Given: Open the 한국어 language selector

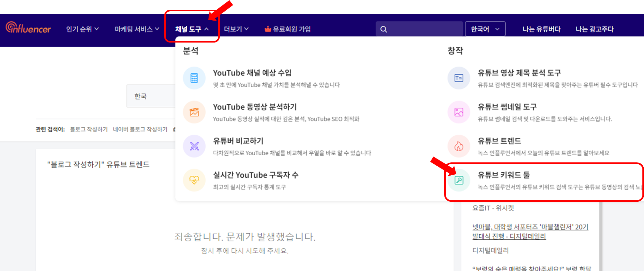Looking at the screenshot, I should coord(485,29).
